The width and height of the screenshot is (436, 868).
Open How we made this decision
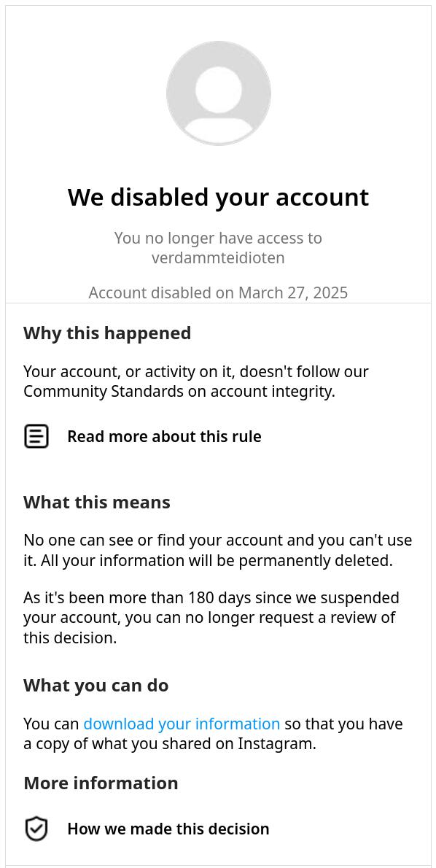click(x=168, y=829)
